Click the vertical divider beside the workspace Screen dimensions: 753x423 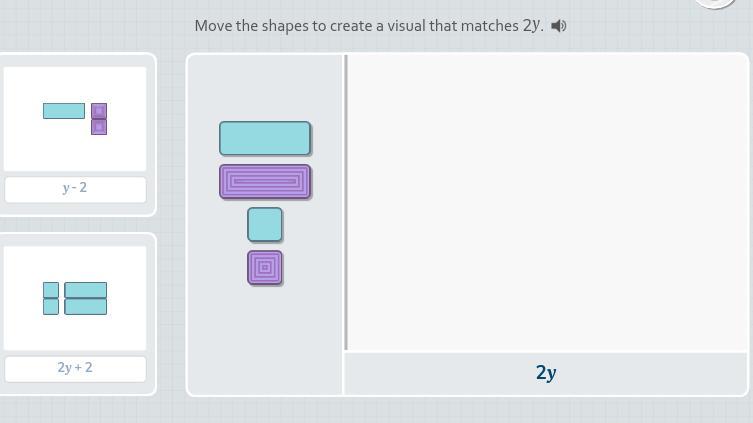[346, 200]
